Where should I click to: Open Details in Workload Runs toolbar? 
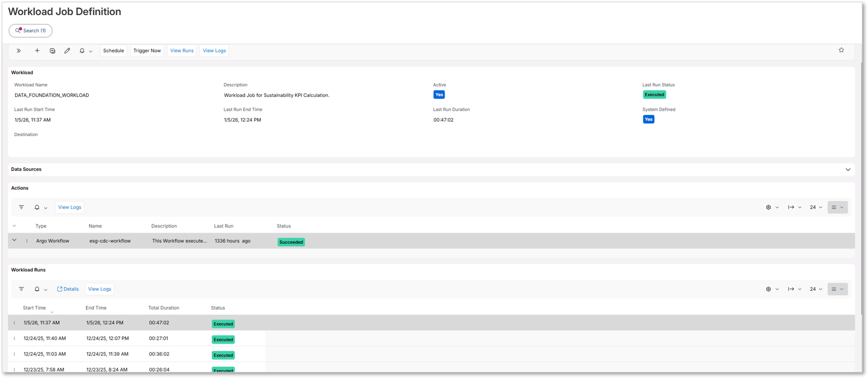point(68,289)
